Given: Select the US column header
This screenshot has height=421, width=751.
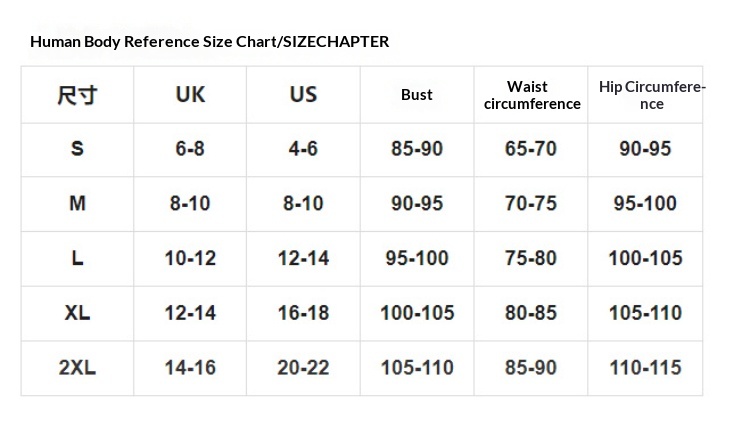Looking at the screenshot, I should [x=303, y=95].
